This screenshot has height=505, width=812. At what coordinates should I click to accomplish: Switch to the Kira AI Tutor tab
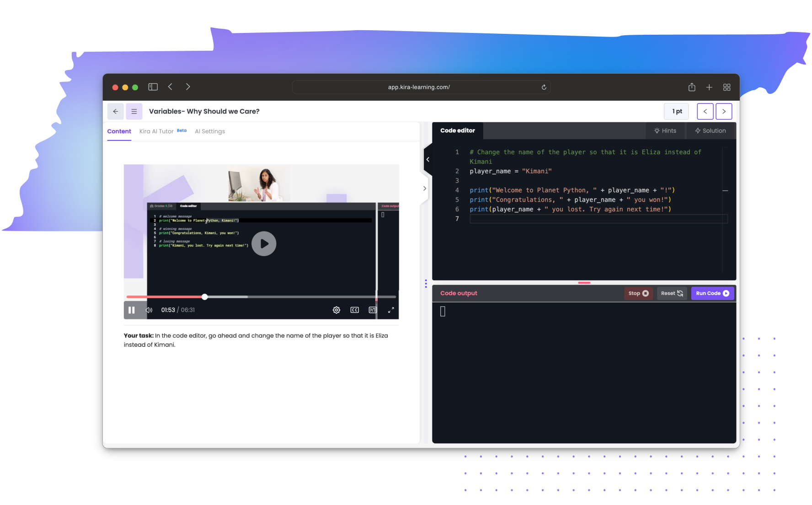coord(156,131)
